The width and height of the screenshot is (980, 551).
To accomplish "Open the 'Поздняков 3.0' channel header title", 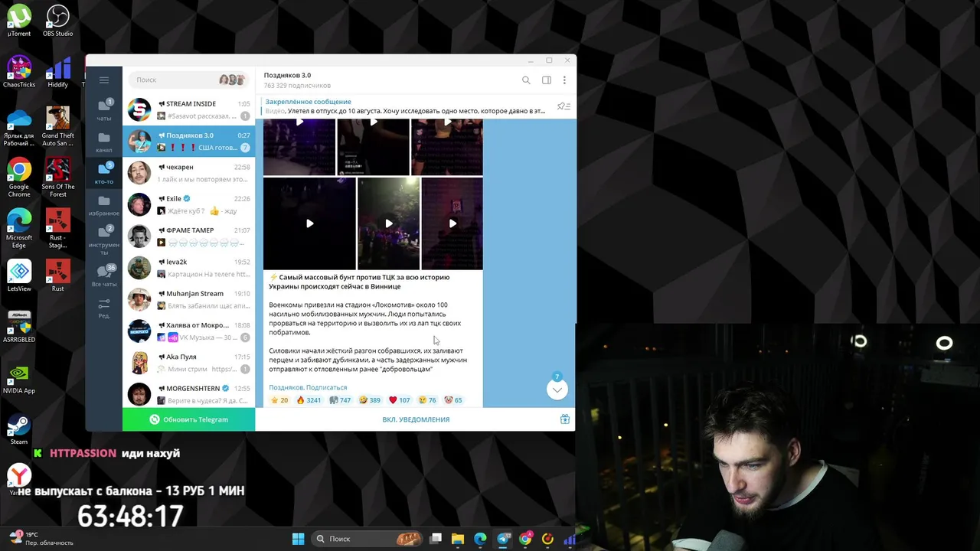I will (x=287, y=75).
